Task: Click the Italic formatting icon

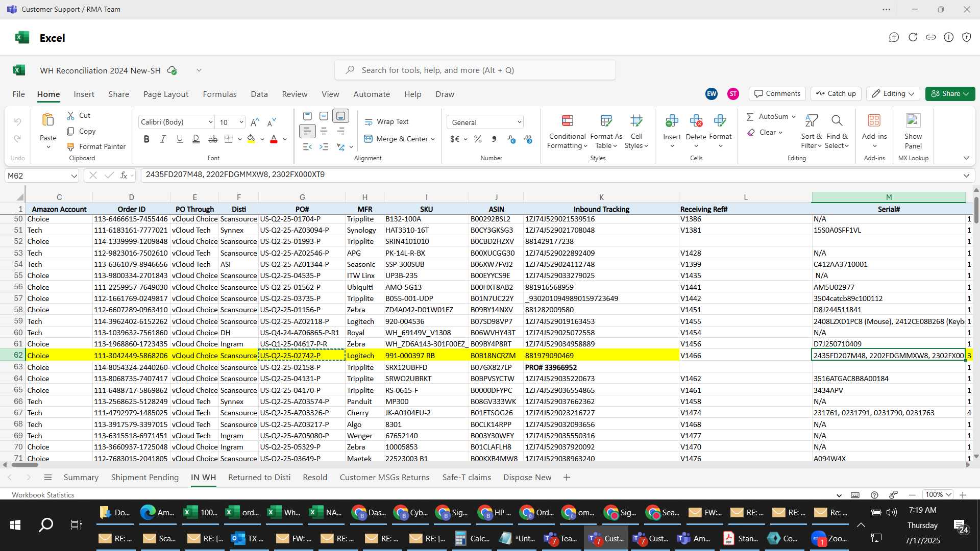Action: (163, 139)
